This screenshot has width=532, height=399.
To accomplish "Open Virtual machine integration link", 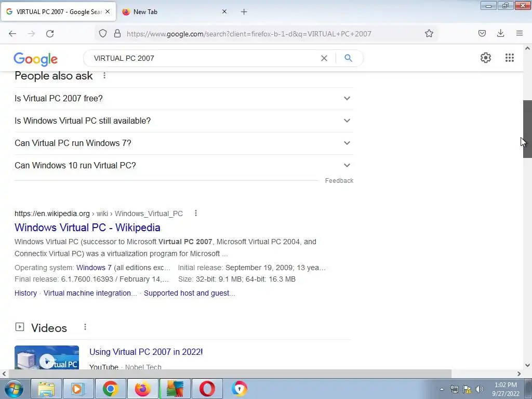I will 90,293.
